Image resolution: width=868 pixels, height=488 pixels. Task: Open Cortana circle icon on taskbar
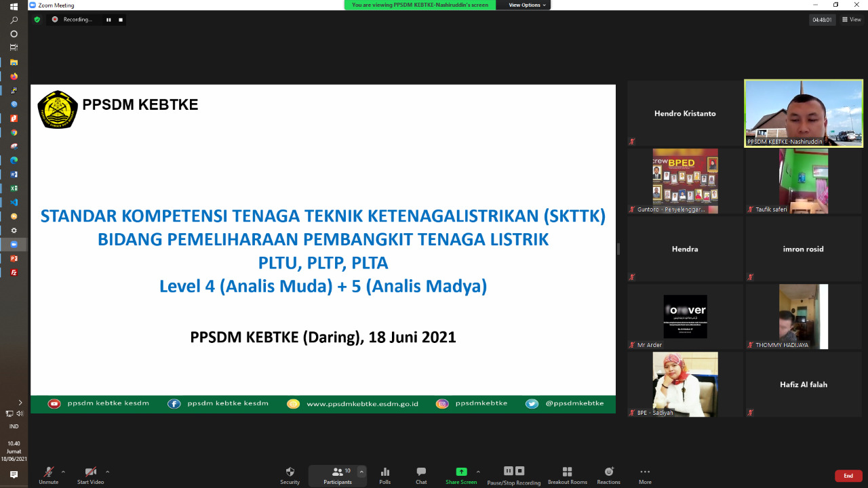point(14,34)
